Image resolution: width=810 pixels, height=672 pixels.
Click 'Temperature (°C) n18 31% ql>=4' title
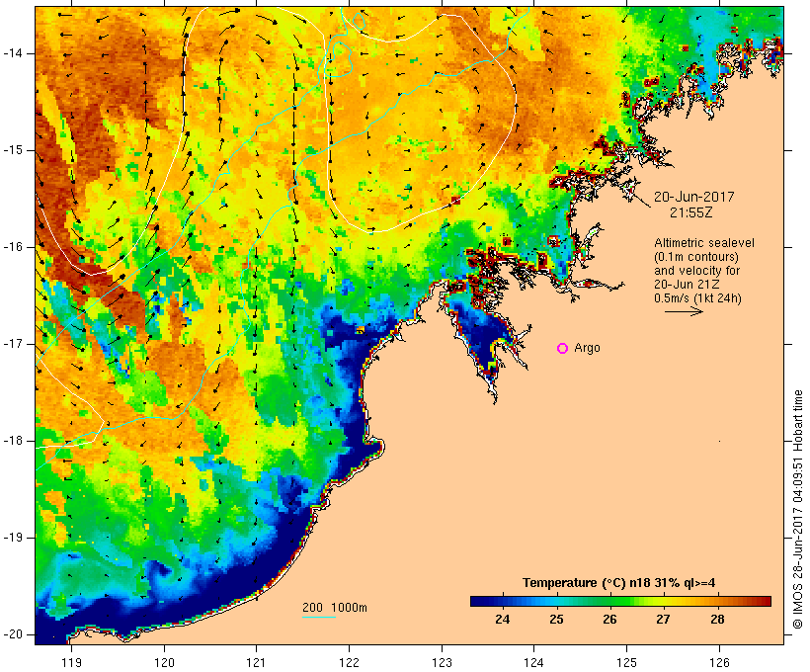(x=619, y=583)
